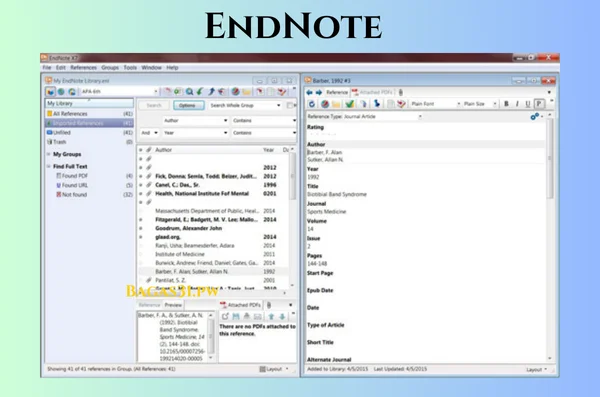Click Previous Page up arrow in PDF viewer
Image resolution: width=600 pixels, height=397 pixels.
[x=271, y=316]
